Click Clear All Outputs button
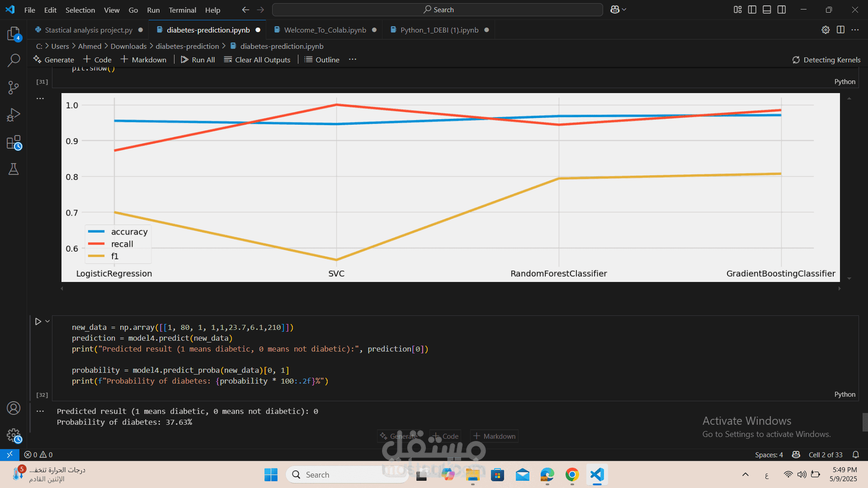Screen dimensions: 868x488 pos(257,60)
